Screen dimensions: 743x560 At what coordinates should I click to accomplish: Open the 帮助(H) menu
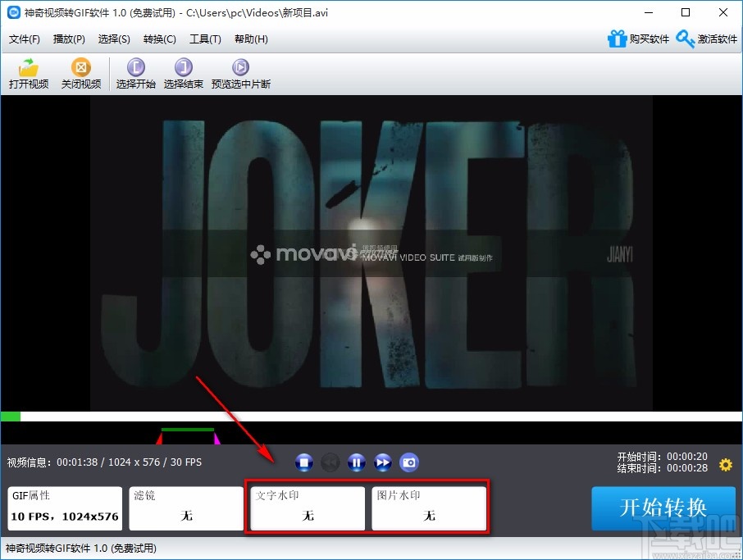pos(251,39)
